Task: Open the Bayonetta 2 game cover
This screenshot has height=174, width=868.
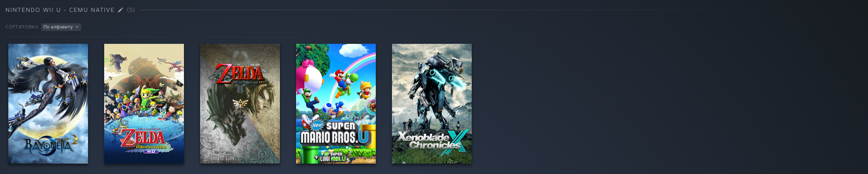Action: pos(48,104)
